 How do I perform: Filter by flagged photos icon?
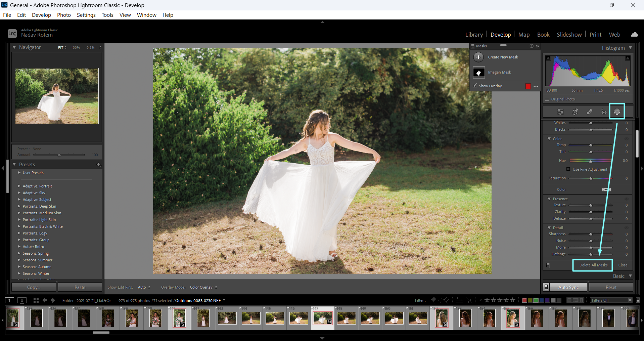pos(433,300)
